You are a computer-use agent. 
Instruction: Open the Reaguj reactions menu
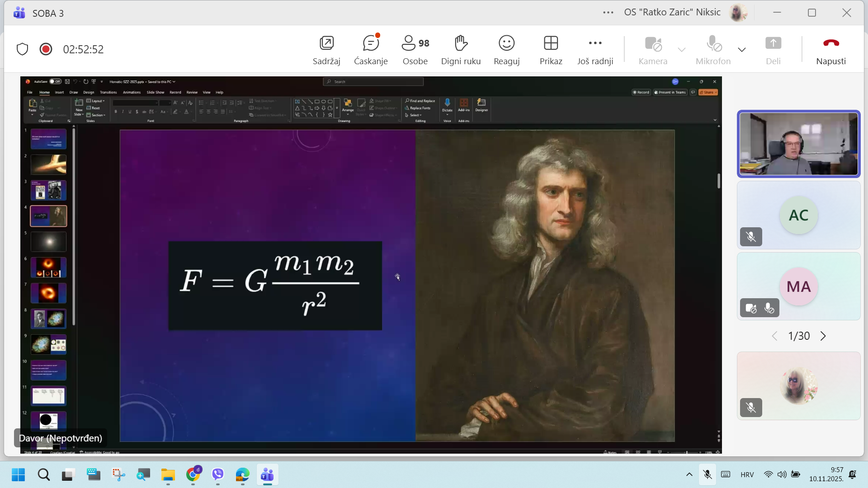[506, 44]
